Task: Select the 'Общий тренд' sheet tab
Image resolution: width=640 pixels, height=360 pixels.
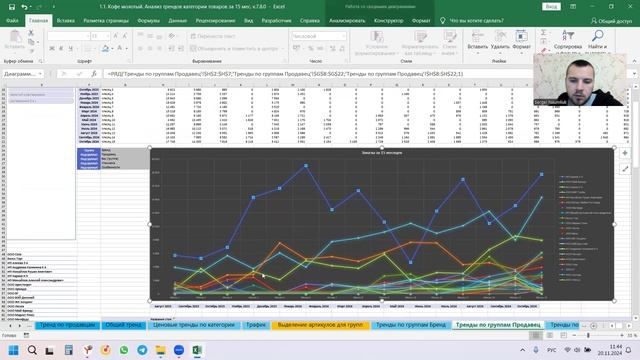Action: (123, 325)
